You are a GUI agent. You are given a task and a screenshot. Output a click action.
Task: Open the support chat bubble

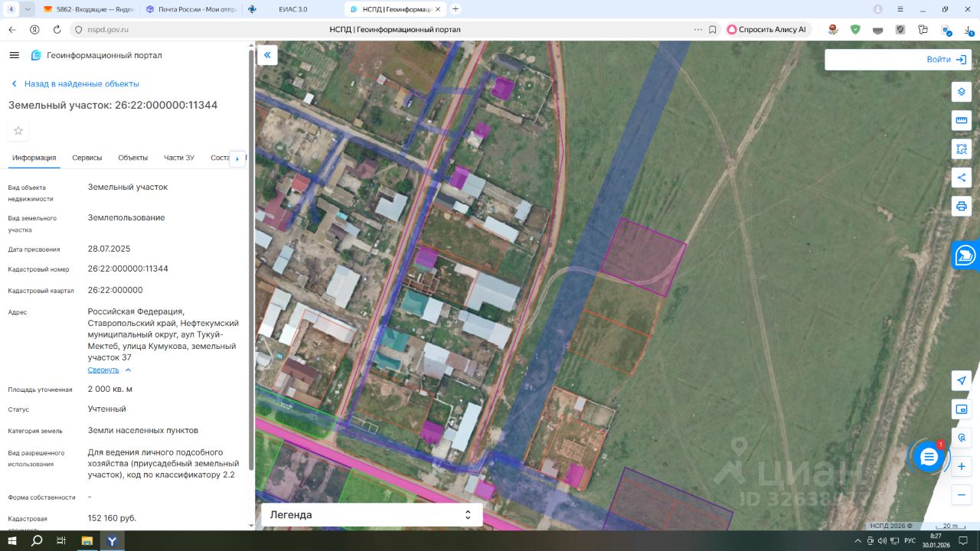click(929, 457)
